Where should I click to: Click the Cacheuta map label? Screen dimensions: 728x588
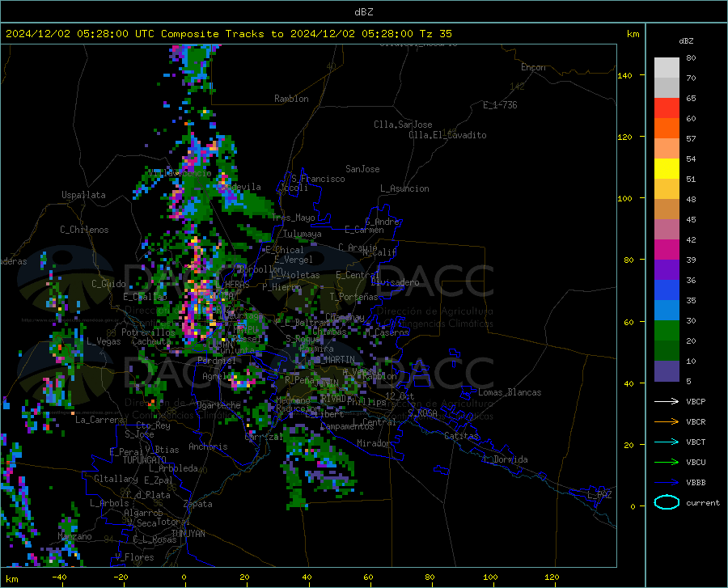point(151,341)
